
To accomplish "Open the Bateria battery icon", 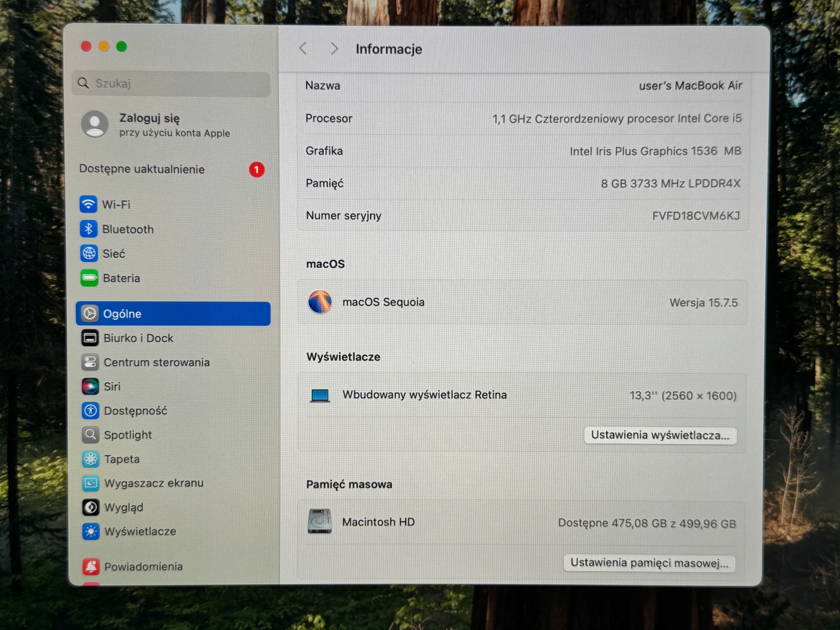I will click(89, 278).
